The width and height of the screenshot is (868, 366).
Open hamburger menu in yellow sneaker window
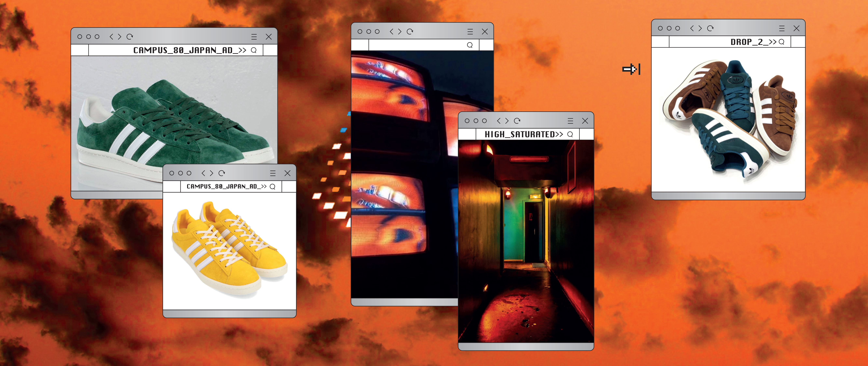coord(273,173)
